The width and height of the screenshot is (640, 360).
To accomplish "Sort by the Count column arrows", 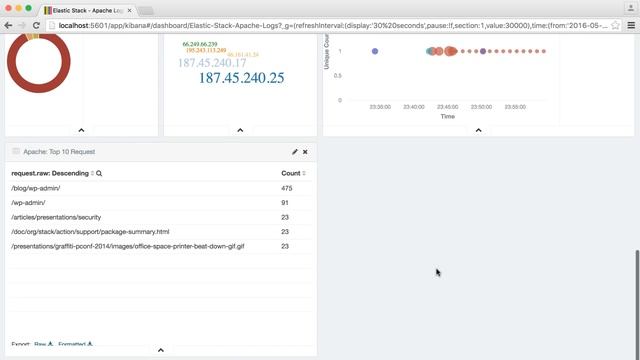I will pyautogui.click(x=304, y=173).
